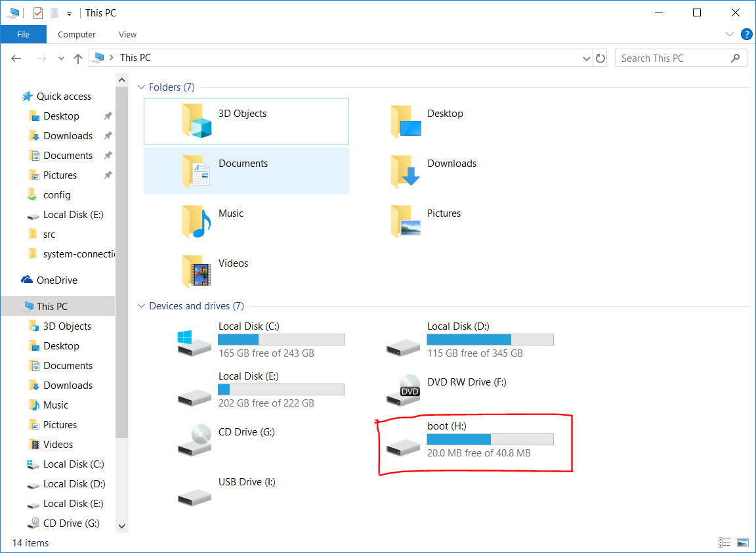Screen dimensions: 756x553
Task: Collapse the Devices and drives (7) group
Action: click(141, 306)
